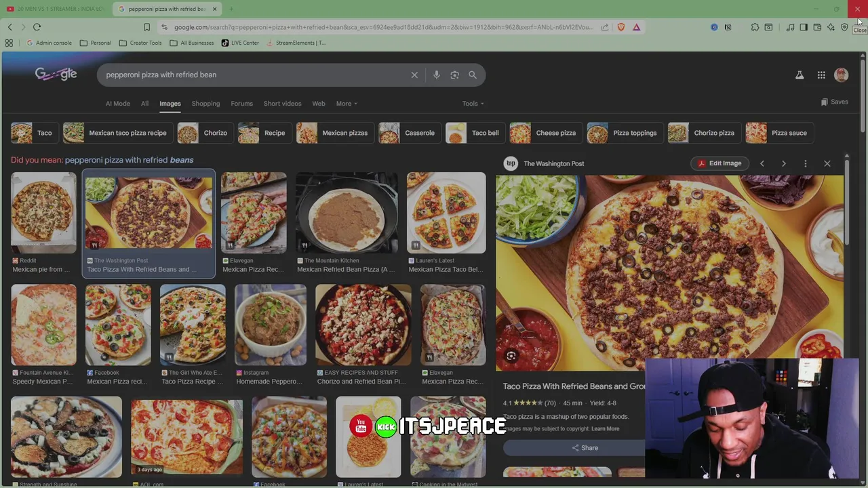The image size is (868, 488).
Task: Open the Saves link
Action: pos(835,102)
